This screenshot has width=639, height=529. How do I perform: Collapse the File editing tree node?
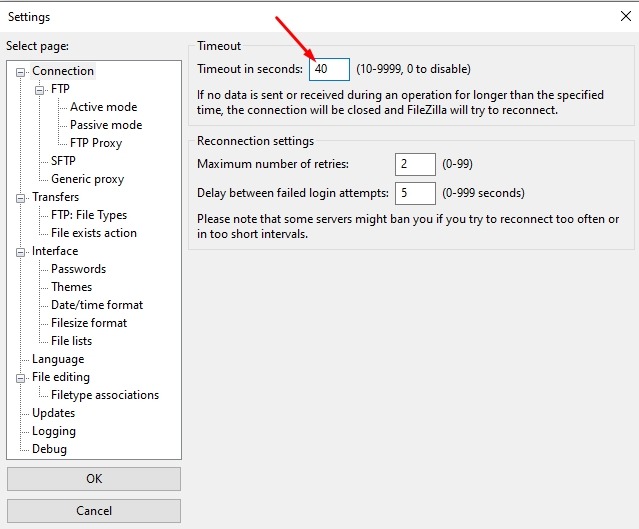(20, 379)
